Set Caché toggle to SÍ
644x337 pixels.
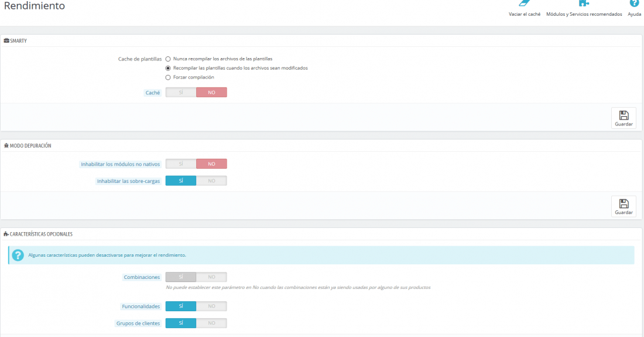181,93
